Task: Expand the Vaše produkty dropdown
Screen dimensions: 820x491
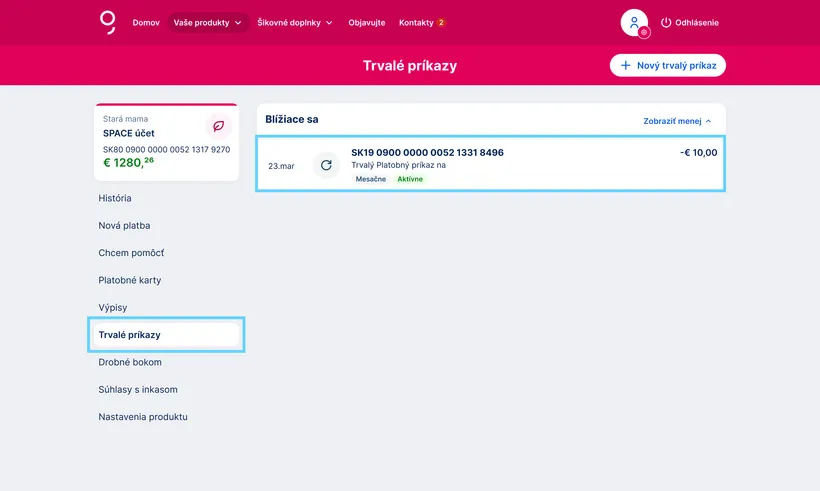Action: click(208, 23)
